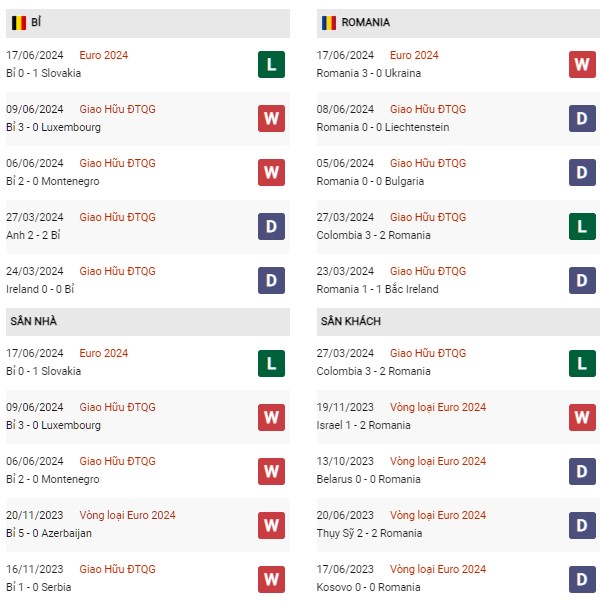Open Euro 2024 link in Romania's 17/06/2024 match
601x601 pixels.
[414, 55]
